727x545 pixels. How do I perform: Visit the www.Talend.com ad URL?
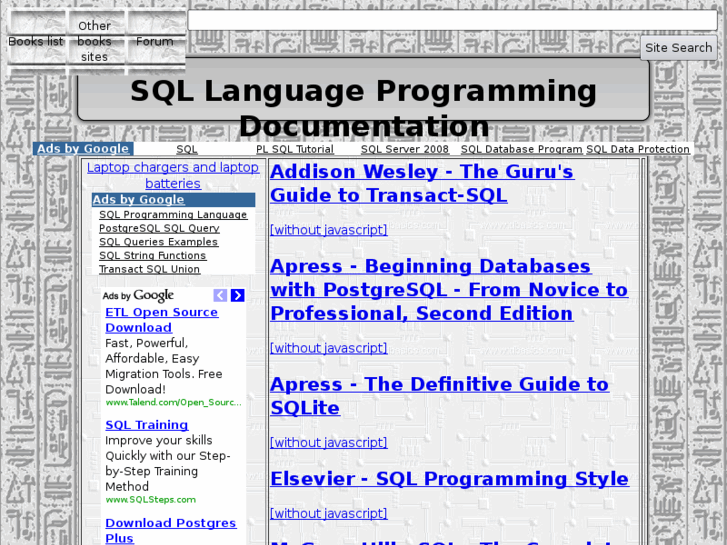173,402
